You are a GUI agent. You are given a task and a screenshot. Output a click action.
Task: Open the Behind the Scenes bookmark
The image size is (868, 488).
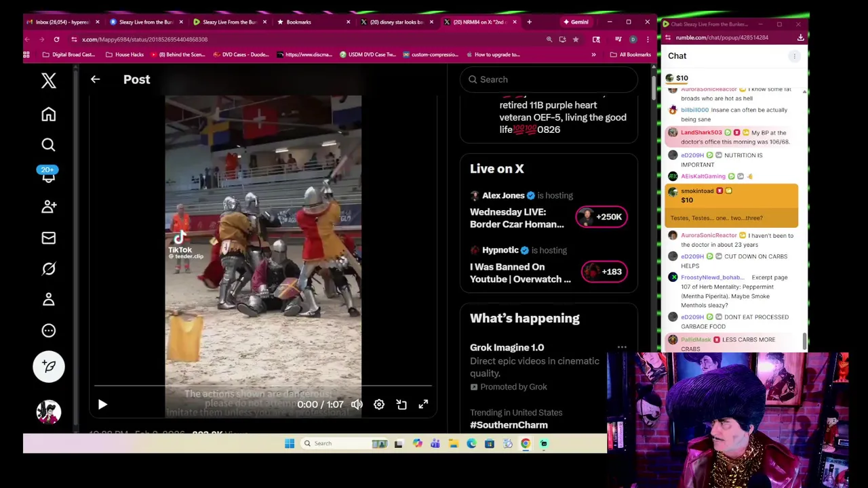pyautogui.click(x=178, y=54)
